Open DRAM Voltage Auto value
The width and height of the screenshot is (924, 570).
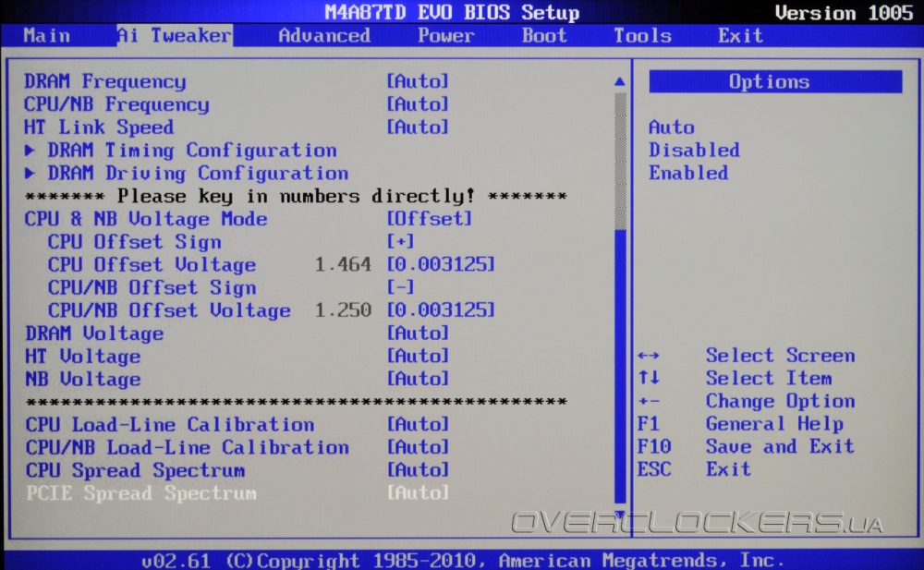click(418, 334)
